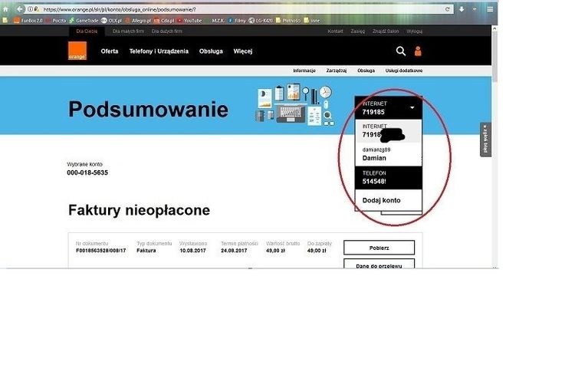Switch to Dla małych firm tab
Image resolution: width=588 pixels, height=368 pixels.
click(x=128, y=31)
